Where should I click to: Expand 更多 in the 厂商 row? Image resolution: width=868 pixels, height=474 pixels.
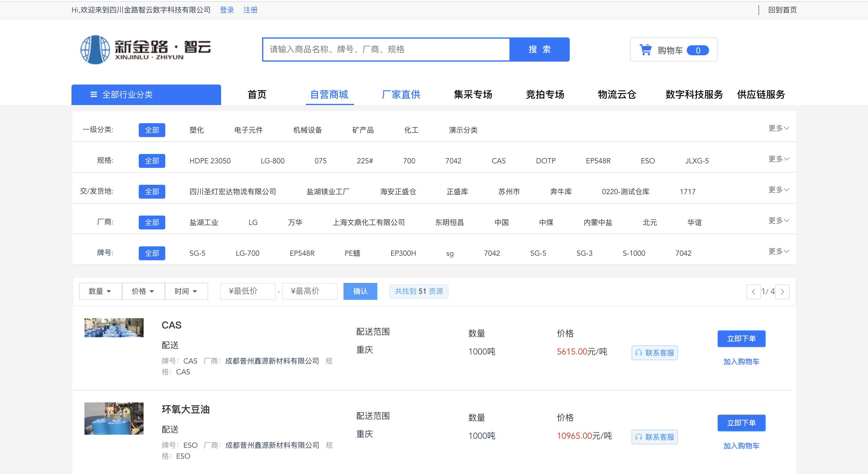coord(779,220)
